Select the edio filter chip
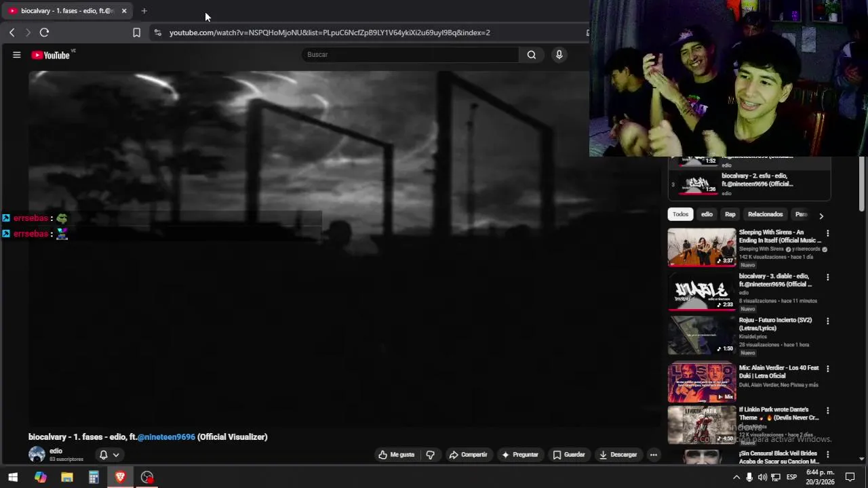Screen dimensions: 868x488 (x=707, y=214)
